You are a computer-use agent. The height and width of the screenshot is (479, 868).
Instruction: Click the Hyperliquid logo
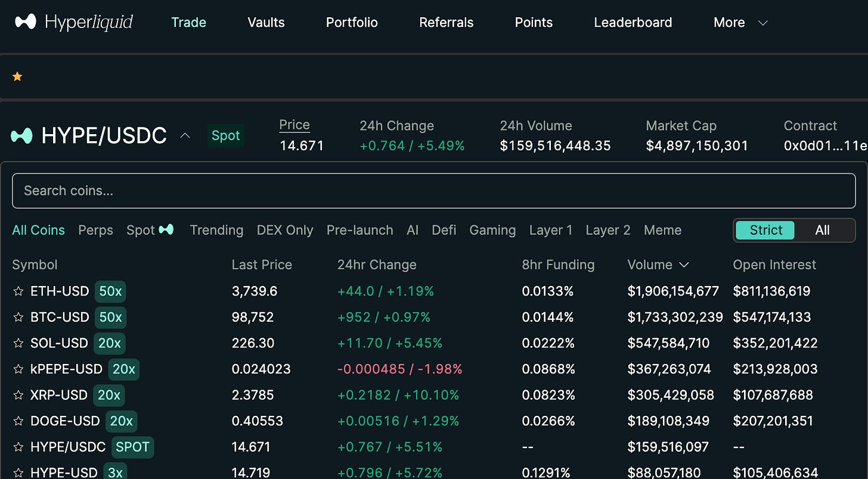pos(74,22)
